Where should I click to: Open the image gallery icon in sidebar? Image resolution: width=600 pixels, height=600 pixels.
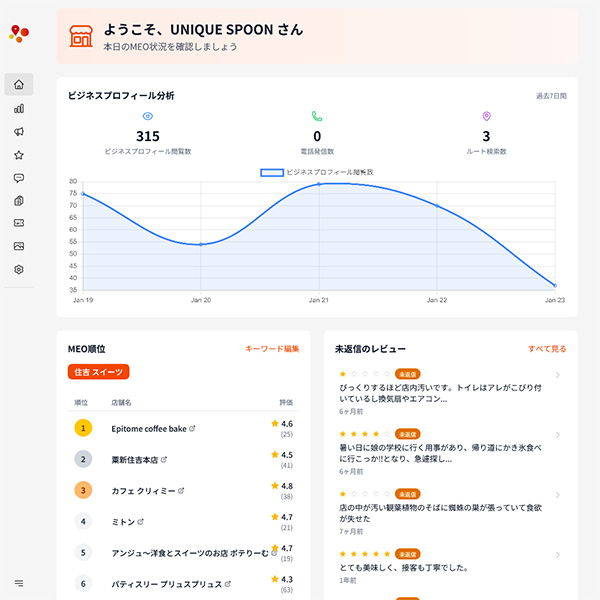18,246
